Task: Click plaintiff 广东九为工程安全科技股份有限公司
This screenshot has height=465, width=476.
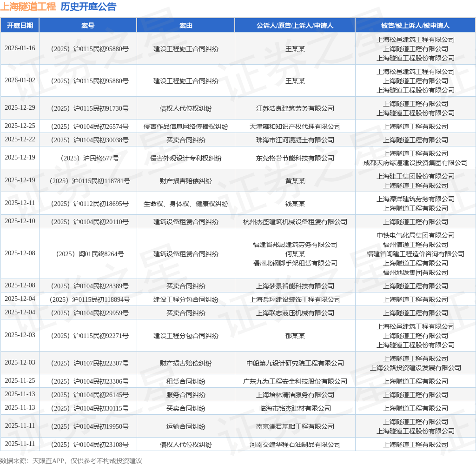Action: [295, 381]
